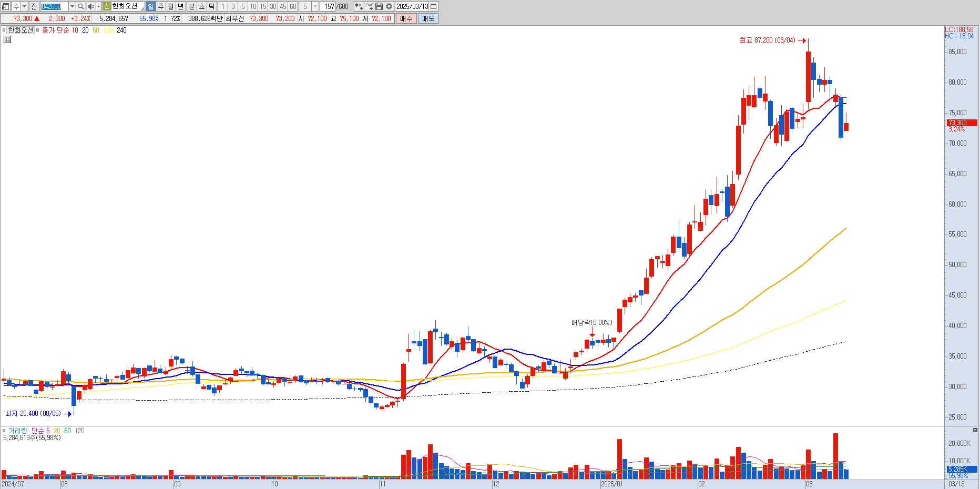Toggle the 한화오션 series legend box

coord(21,30)
